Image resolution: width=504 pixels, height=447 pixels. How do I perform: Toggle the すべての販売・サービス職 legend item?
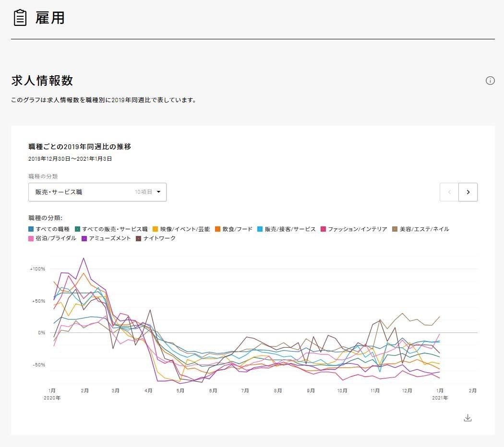click(x=111, y=229)
